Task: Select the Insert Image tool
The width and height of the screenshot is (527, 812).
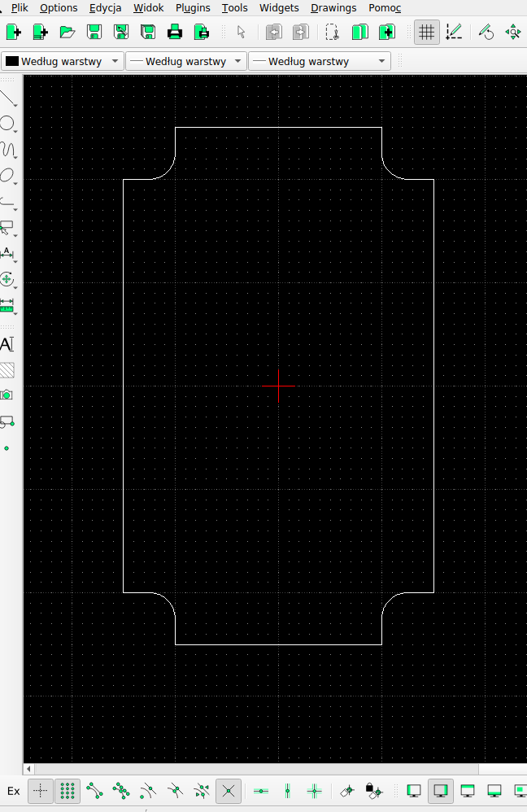Action: point(7,395)
